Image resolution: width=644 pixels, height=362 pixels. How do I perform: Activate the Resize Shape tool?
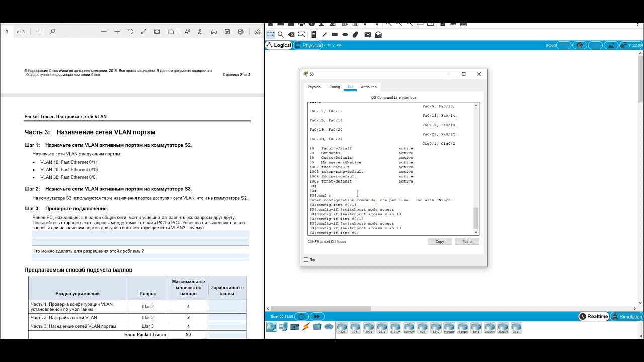click(301, 35)
